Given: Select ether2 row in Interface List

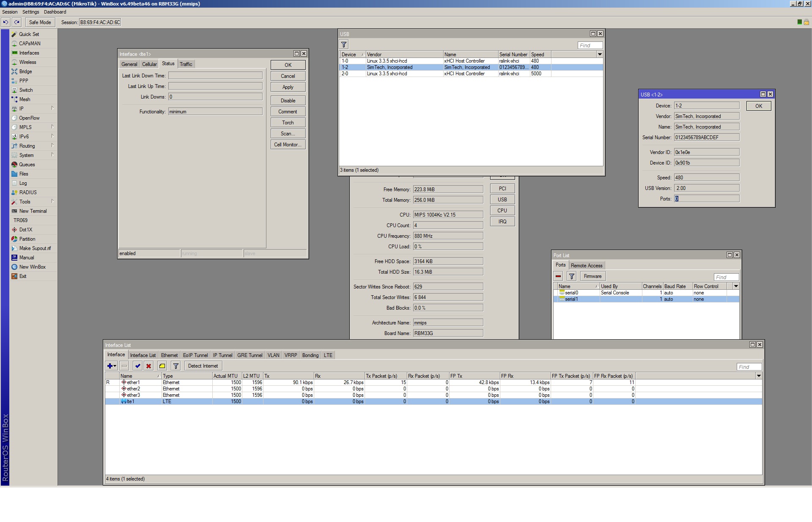Looking at the screenshot, I should click(x=433, y=389).
